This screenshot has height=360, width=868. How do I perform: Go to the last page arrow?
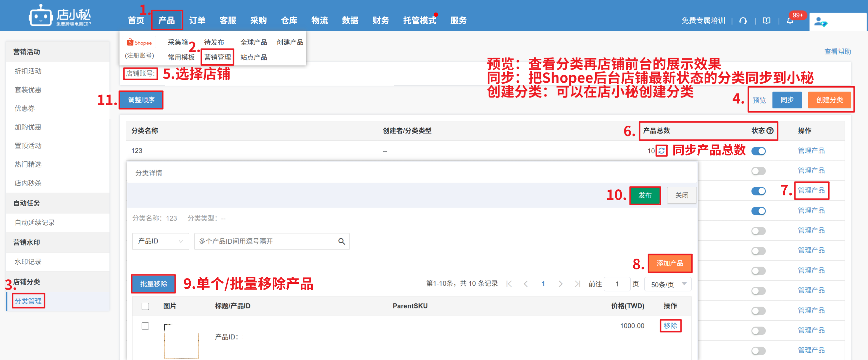[577, 284]
